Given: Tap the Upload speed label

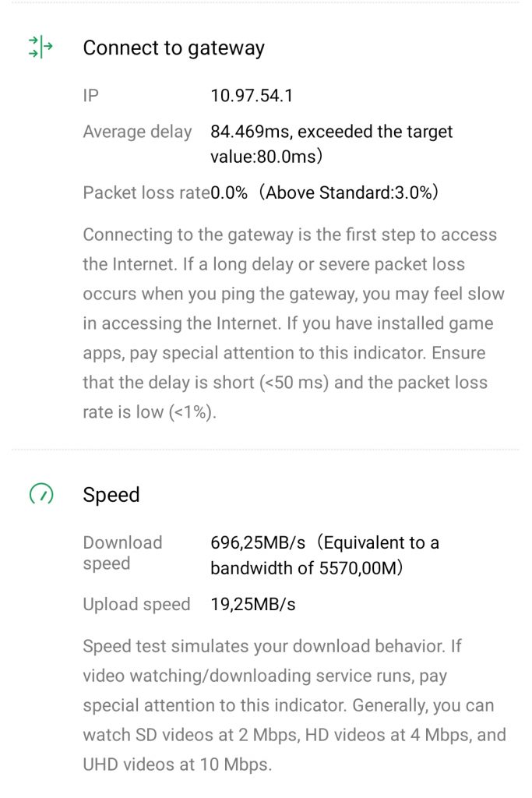Looking at the screenshot, I should tap(136, 604).
